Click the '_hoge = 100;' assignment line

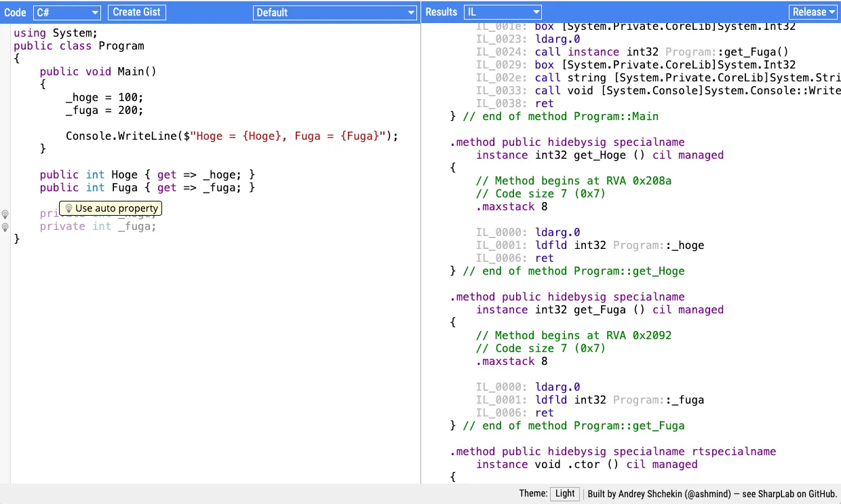point(104,98)
